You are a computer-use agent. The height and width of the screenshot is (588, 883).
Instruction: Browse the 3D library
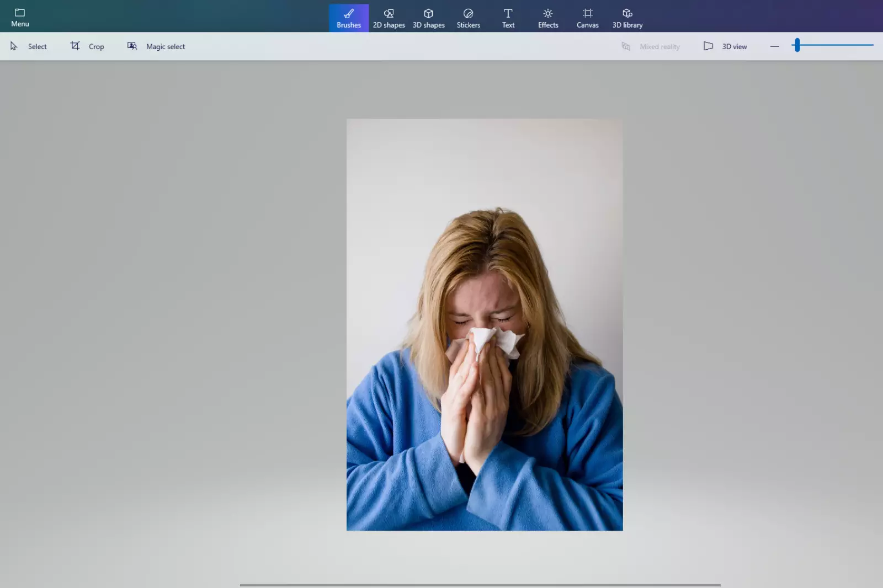coord(627,18)
